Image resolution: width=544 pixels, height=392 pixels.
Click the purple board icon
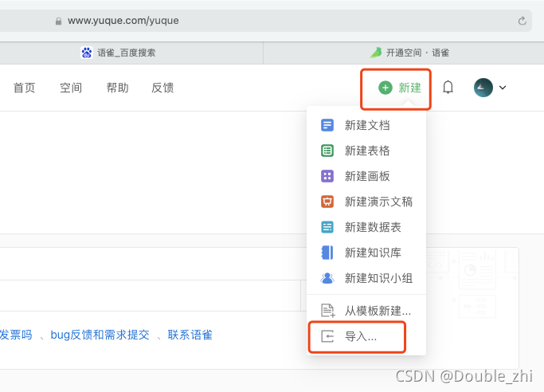click(x=327, y=176)
